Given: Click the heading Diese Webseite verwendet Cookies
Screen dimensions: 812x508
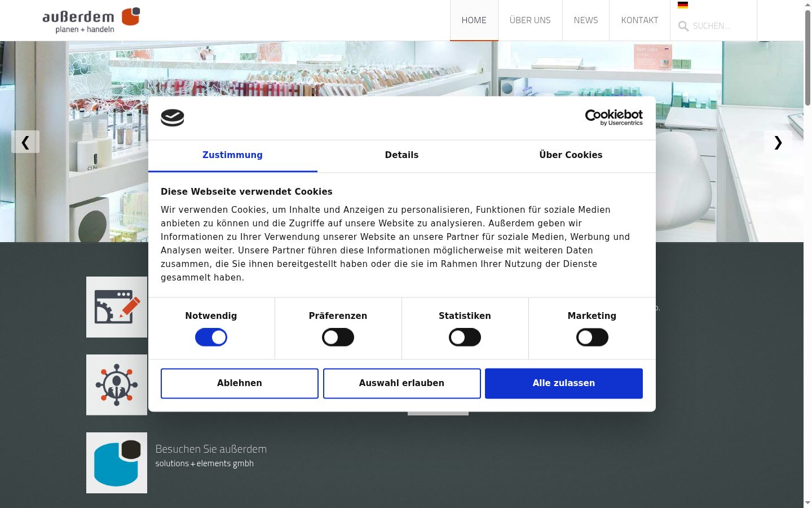Looking at the screenshot, I should tap(246, 192).
